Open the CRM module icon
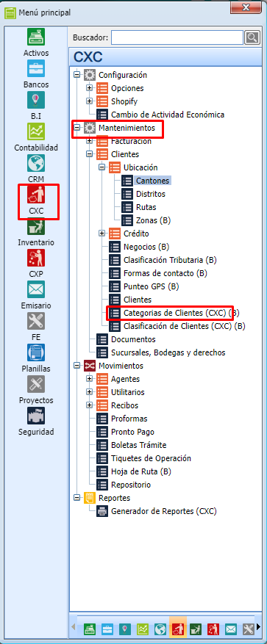This screenshot has width=267, height=644. pyautogui.click(x=36, y=164)
